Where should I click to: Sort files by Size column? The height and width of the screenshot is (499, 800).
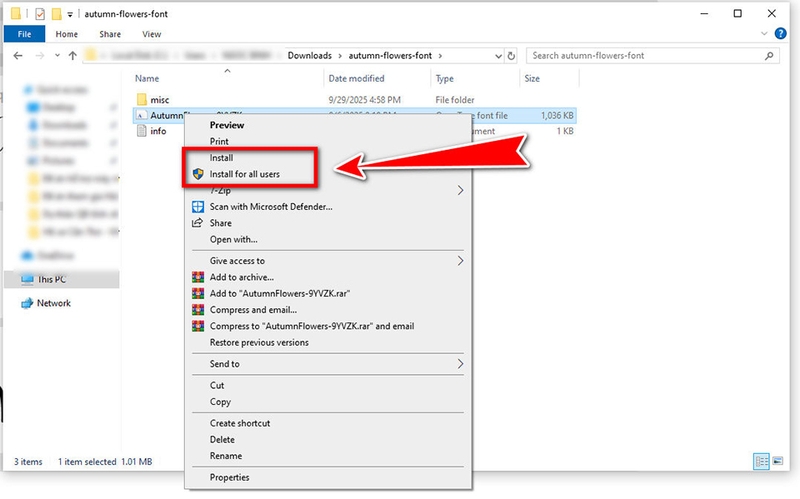(x=532, y=79)
